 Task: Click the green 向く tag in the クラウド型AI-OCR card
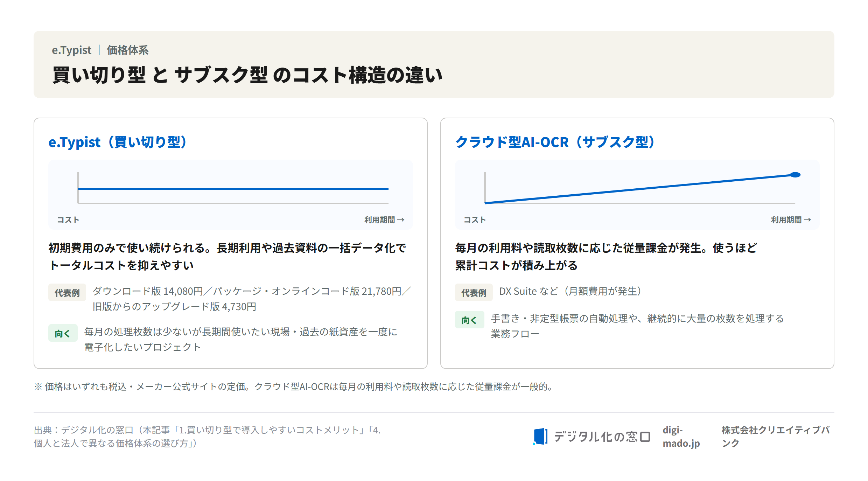469,320
